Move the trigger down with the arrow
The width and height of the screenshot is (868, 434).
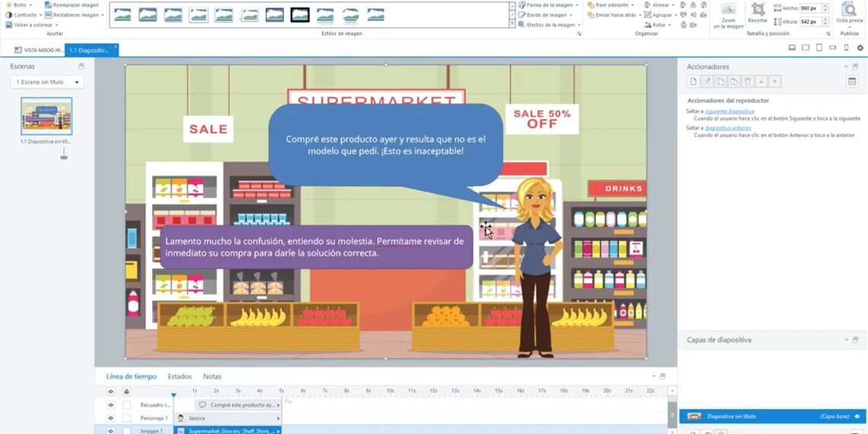click(x=775, y=82)
